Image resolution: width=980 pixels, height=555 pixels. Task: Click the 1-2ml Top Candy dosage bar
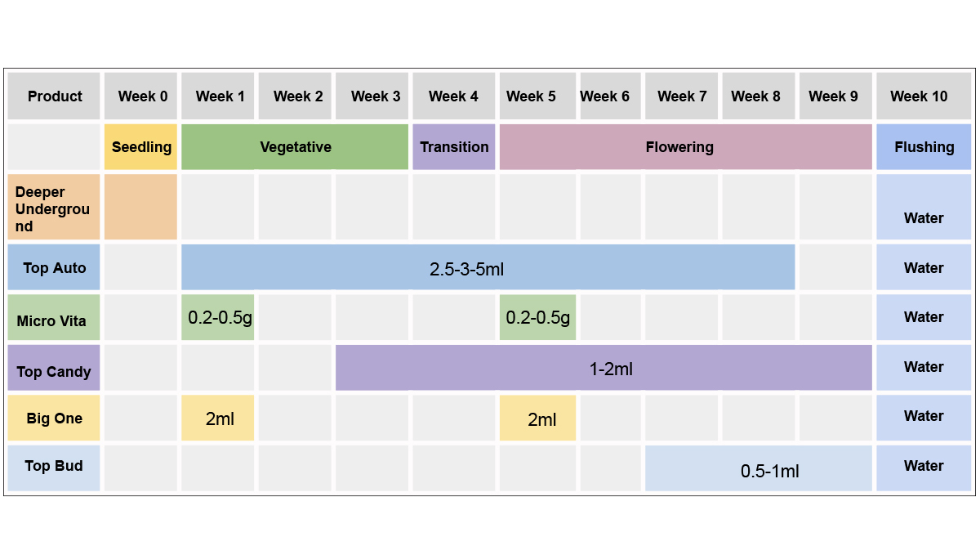604,369
